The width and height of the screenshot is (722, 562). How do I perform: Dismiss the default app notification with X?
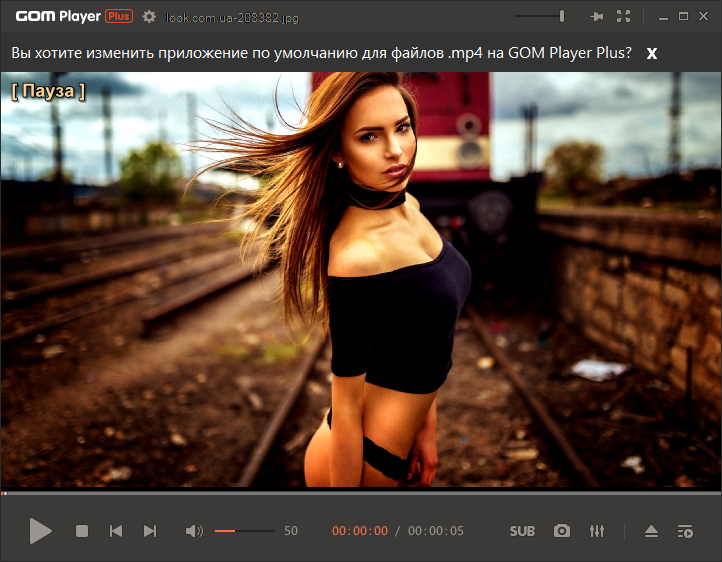point(652,53)
